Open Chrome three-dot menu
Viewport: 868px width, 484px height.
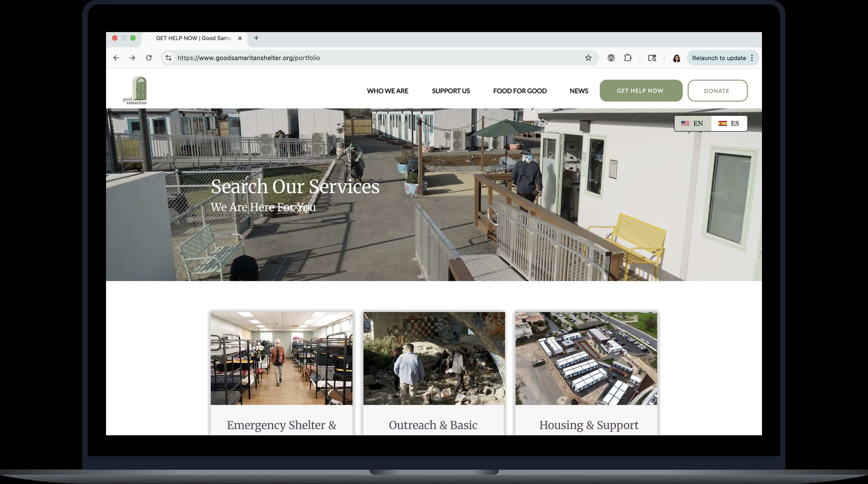pyautogui.click(x=752, y=58)
